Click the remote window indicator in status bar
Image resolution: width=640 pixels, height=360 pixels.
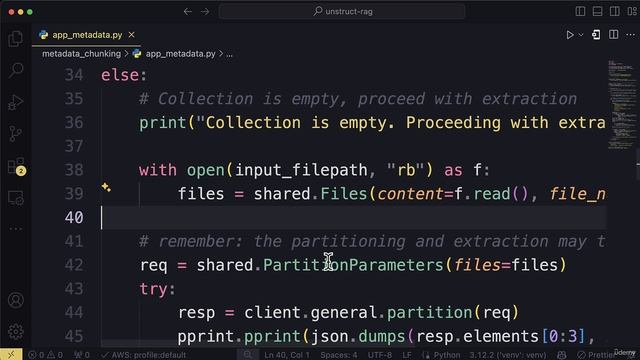pos(11,355)
